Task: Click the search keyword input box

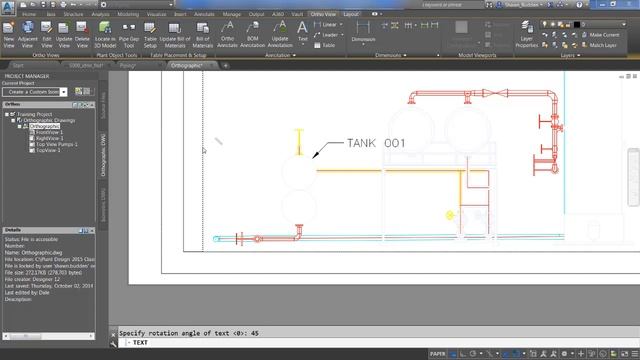Action: 452,5
